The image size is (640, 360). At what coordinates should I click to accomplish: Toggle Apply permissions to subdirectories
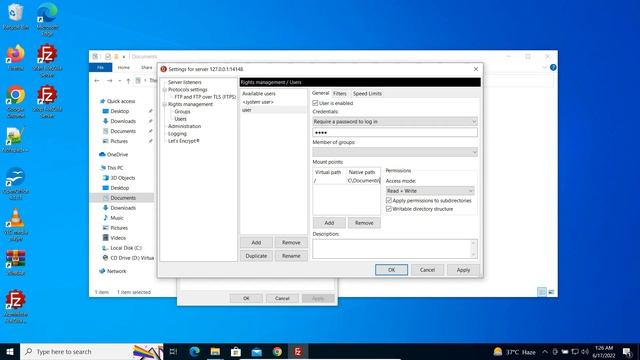pyautogui.click(x=389, y=200)
